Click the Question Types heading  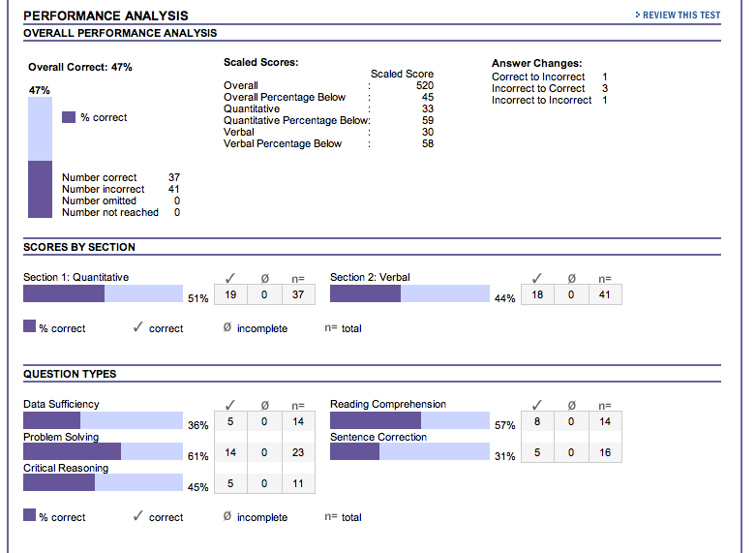point(70,374)
